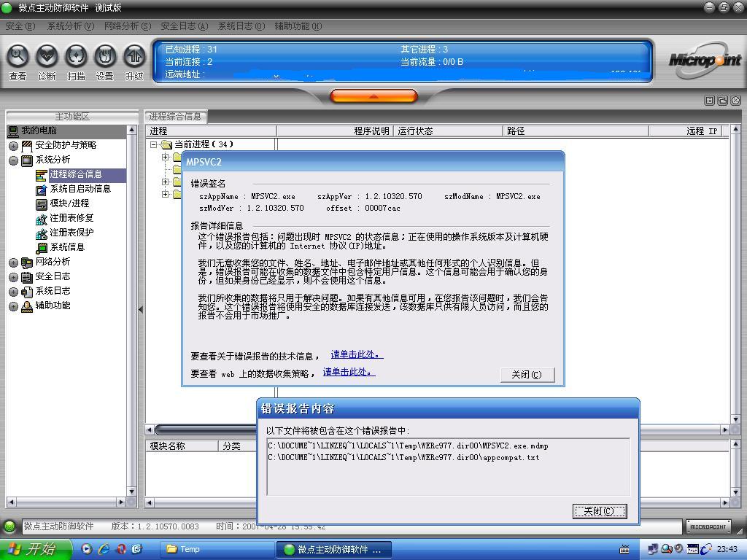
Task: Open the 安全日志(A) menu
Action: [185, 26]
